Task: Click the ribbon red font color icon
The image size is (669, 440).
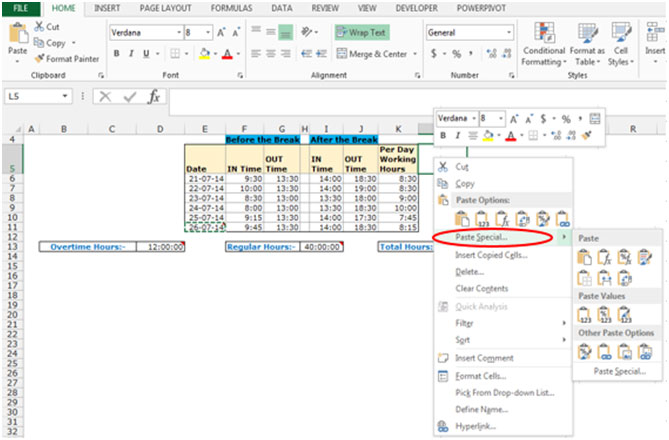Action: (227, 53)
